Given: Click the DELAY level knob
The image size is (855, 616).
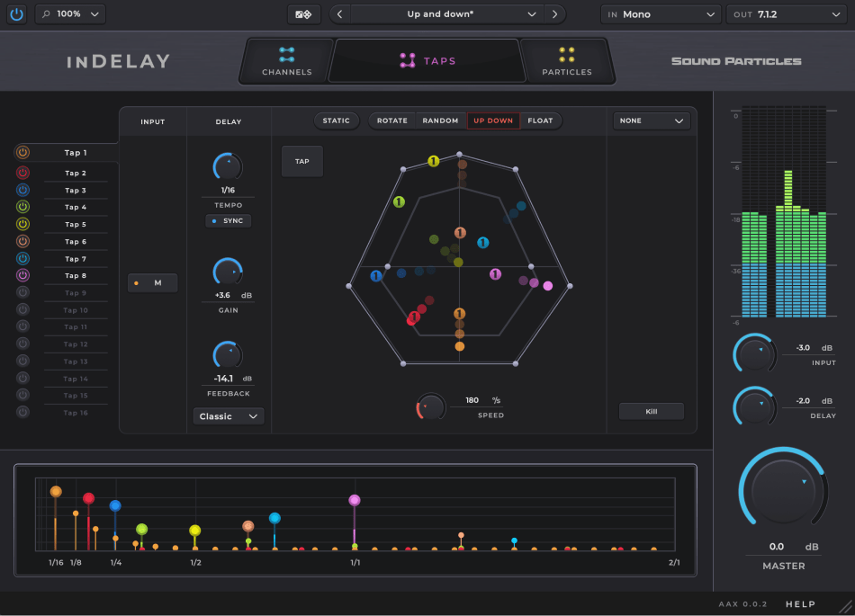Looking at the screenshot, I should tap(755, 406).
